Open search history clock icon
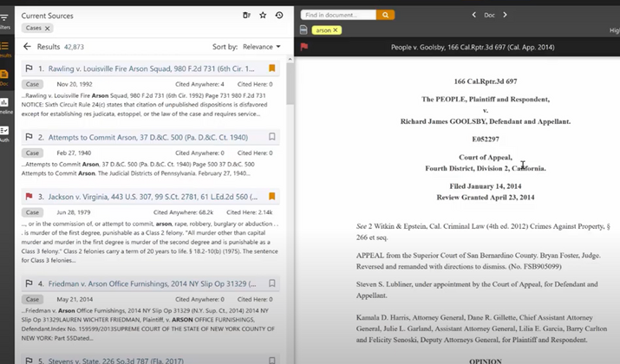Viewport: 620px width, 364px height. tap(279, 16)
